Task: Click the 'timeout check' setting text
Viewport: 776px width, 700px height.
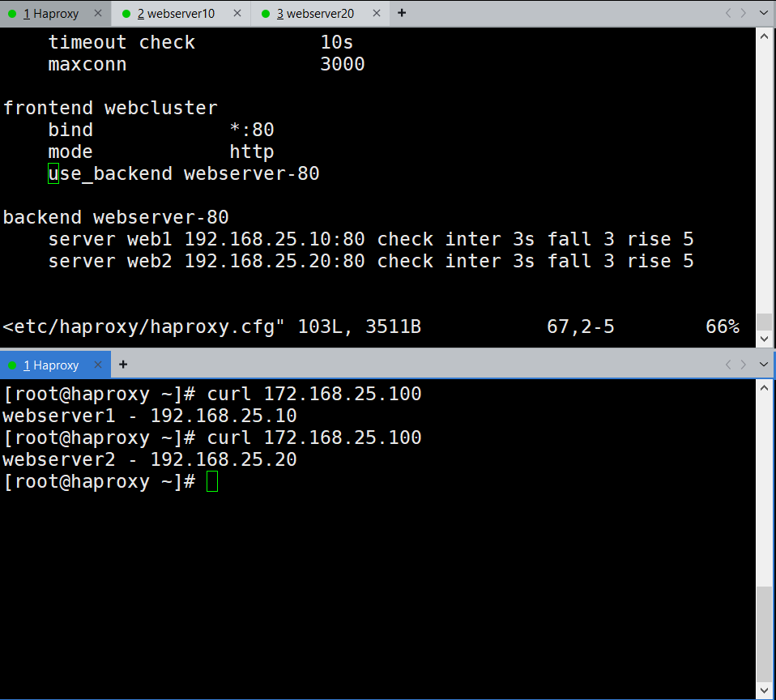Action: 122,43
